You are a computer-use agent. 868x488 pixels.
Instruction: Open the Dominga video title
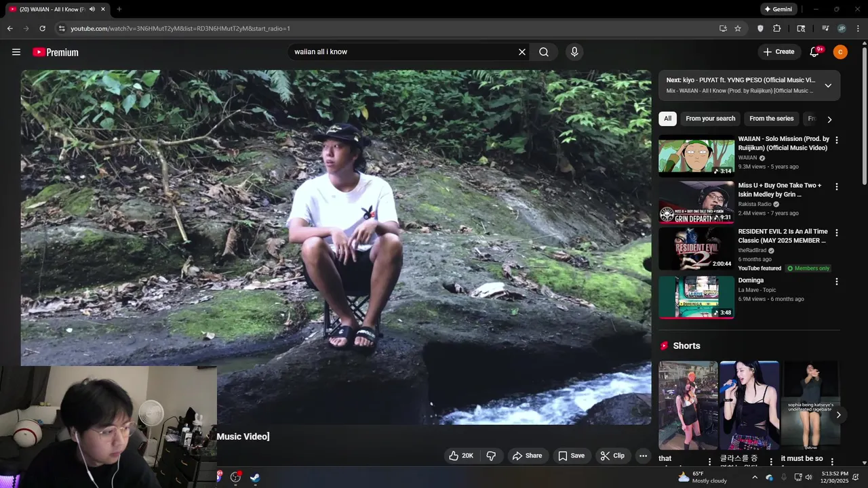tap(751, 281)
